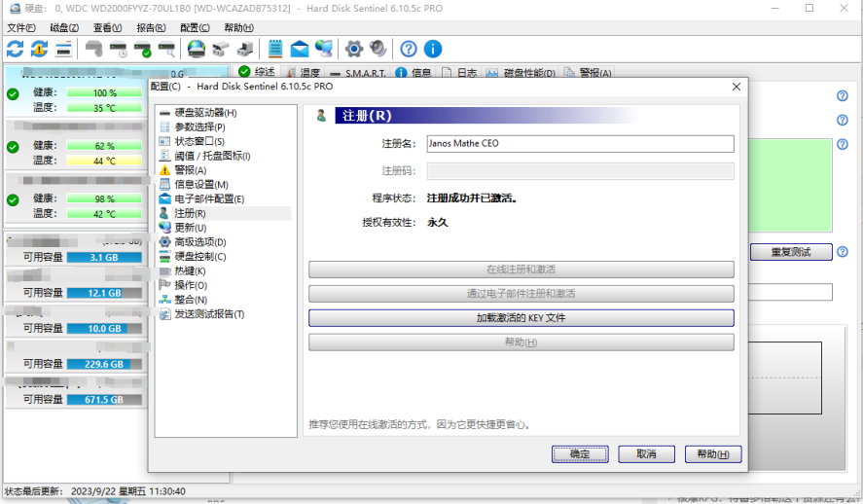Click the 注册码 input field

pyautogui.click(x=580, y=171)
